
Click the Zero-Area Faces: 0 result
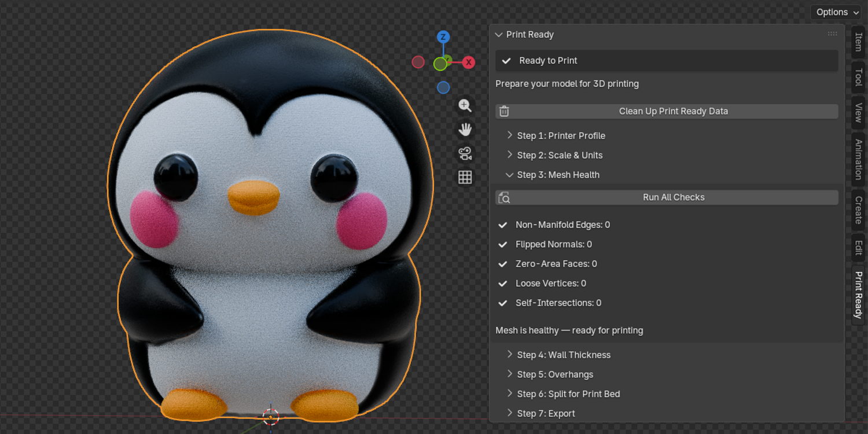coord(556,264)
